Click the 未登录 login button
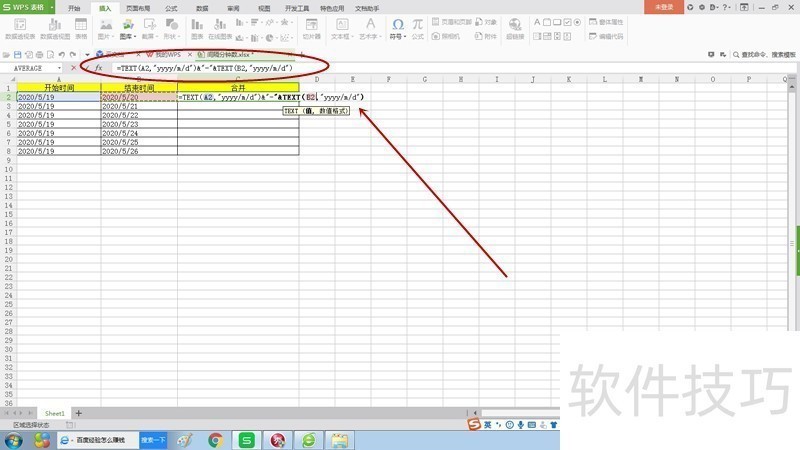This screenshot has width=800, height=450. tap(664, 6)
